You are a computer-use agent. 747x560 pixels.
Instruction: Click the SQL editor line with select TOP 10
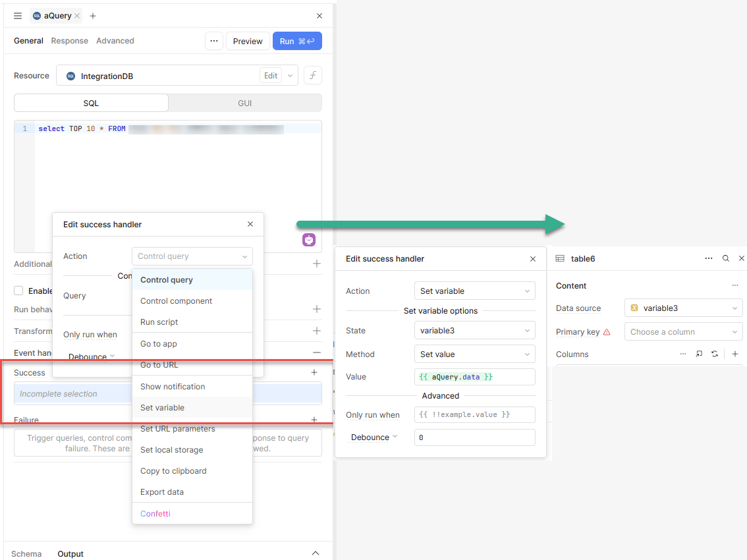[x=178, y=128]
